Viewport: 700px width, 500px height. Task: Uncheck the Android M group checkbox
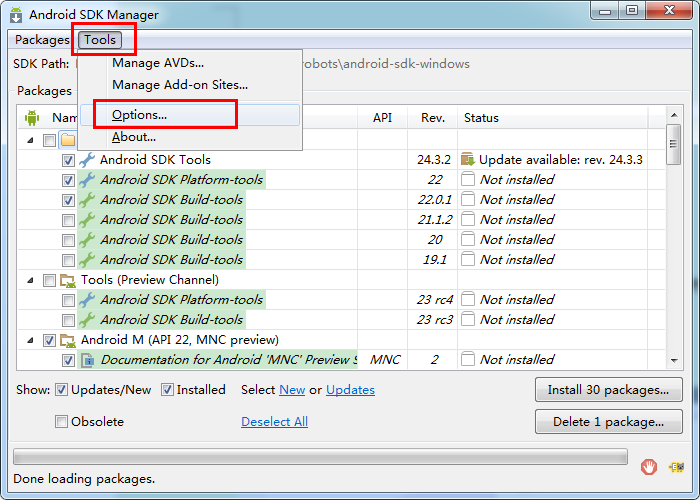[x=49, y=341]
